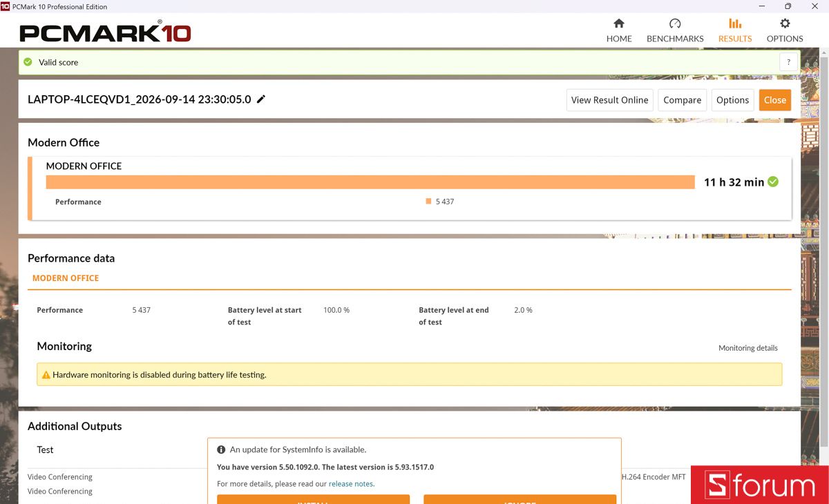Open the HOME section
The height and width of the screenshot is (504, 829).
(619, 30)
